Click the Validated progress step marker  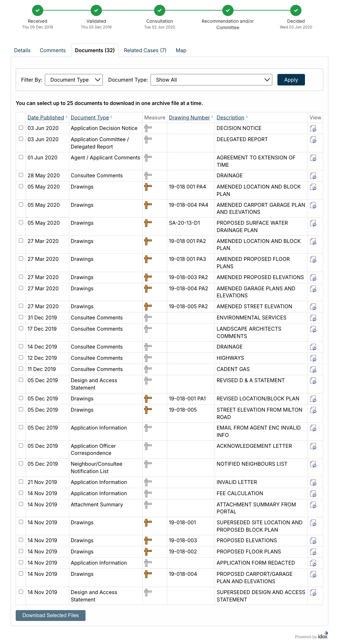pos(96,10)
